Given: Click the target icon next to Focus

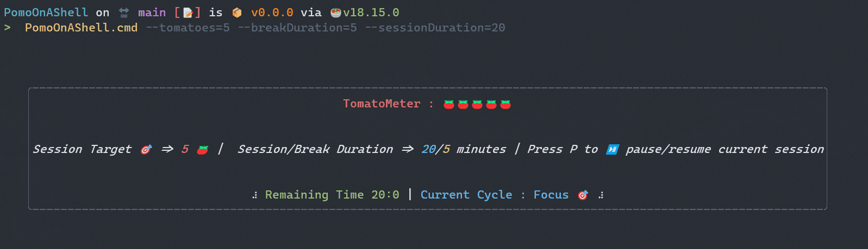Looking at the screenshot, I should (x=583, y=195).
